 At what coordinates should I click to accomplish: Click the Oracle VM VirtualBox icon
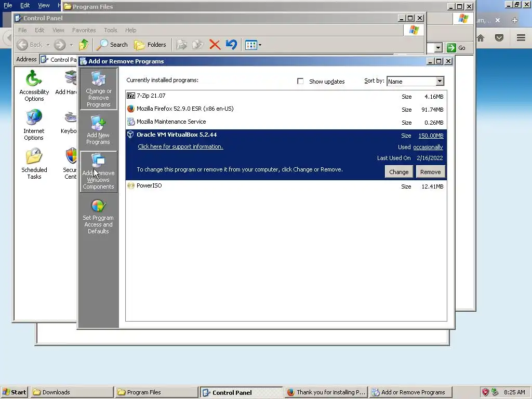(x=130, y=135)
